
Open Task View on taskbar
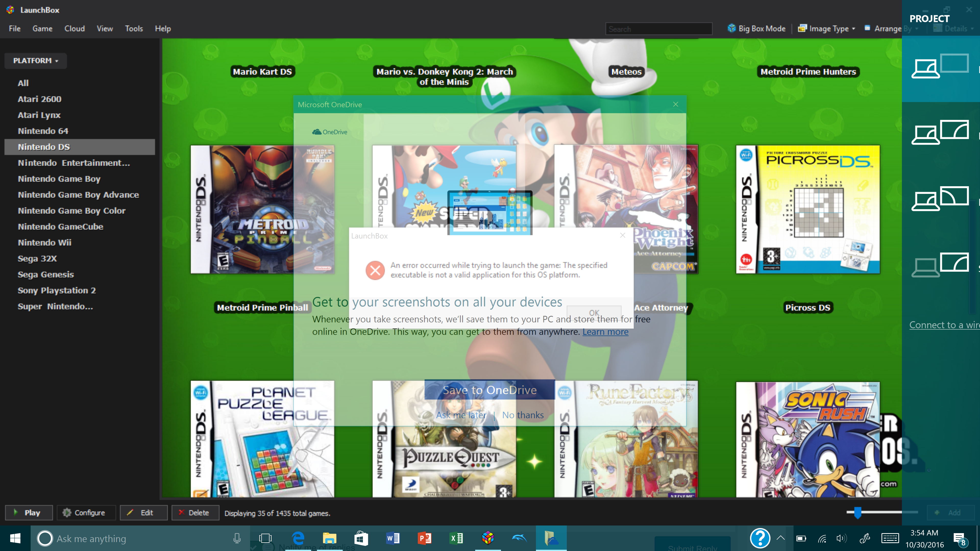pyautogui.click(x=265, y=538)
